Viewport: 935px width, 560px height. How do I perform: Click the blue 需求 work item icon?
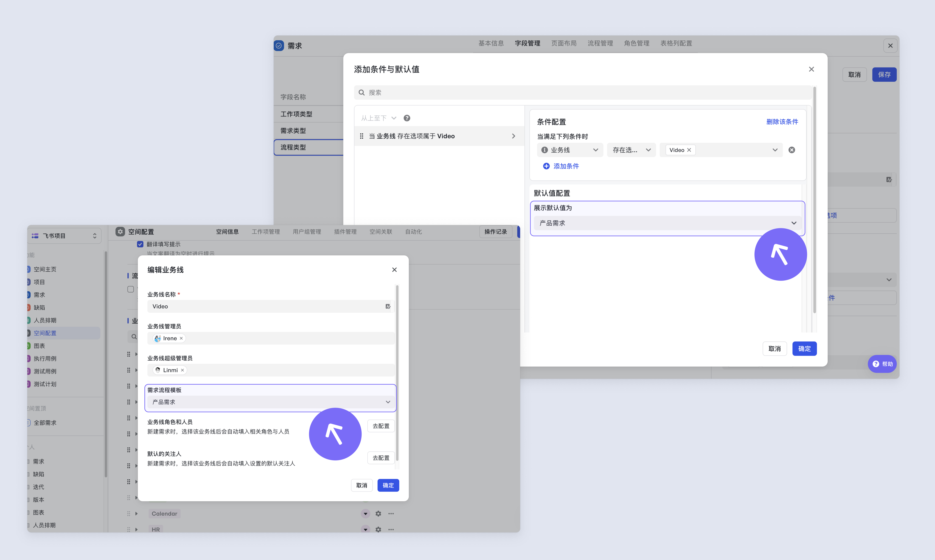click(279, 46)
